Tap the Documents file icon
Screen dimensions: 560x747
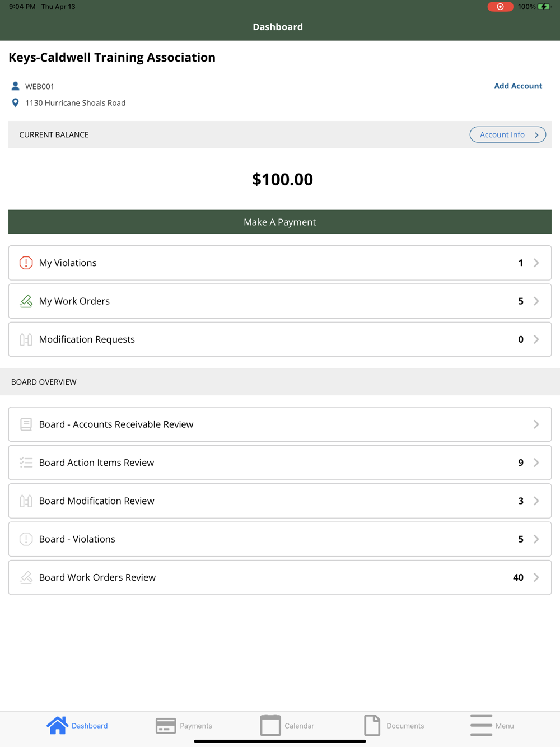(x=372, y=725)
